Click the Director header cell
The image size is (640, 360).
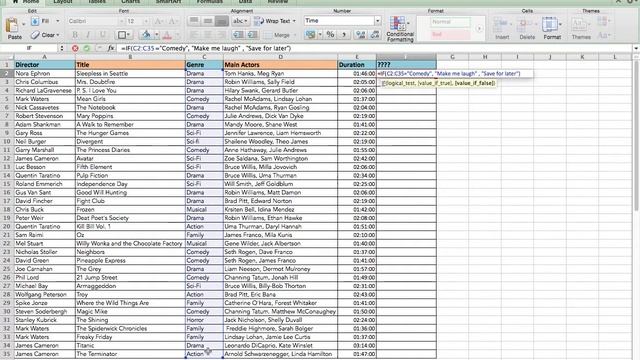pyautogui.click(x=44, y=64)
